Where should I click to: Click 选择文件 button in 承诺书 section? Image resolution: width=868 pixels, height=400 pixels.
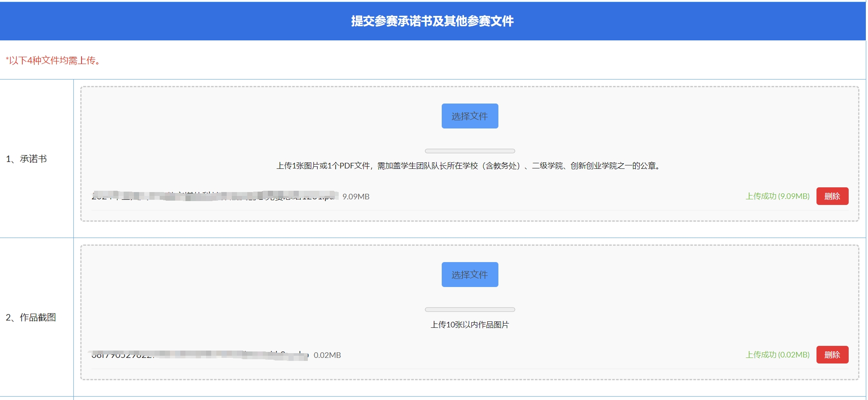470,116
